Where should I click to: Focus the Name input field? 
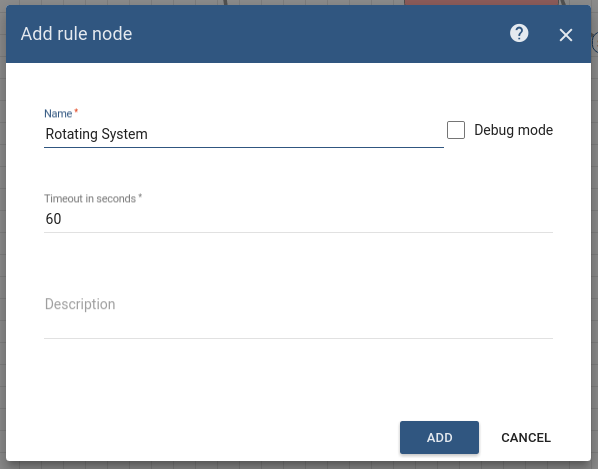[244, 134]
